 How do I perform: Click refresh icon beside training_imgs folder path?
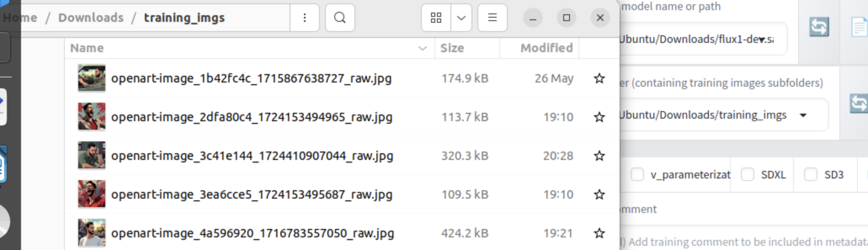point(858,104)
